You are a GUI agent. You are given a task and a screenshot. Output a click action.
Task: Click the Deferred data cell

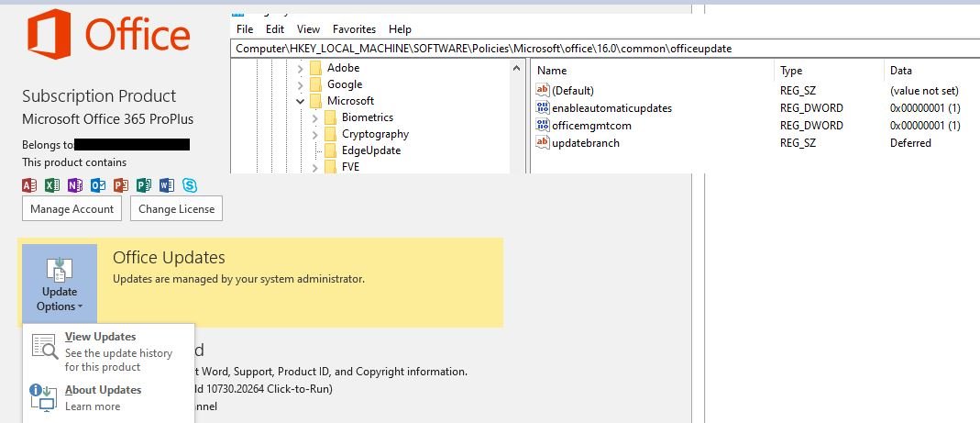click(910, 143)
